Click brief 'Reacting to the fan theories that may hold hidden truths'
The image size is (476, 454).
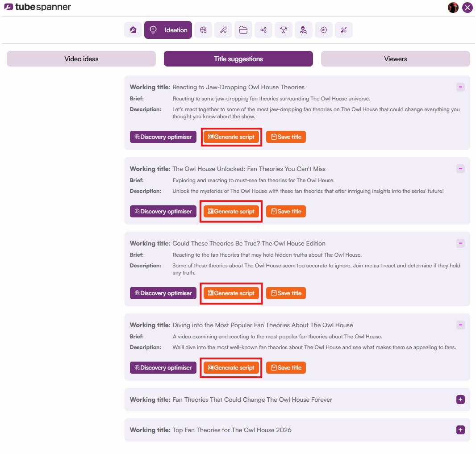(x=267, y=255)
